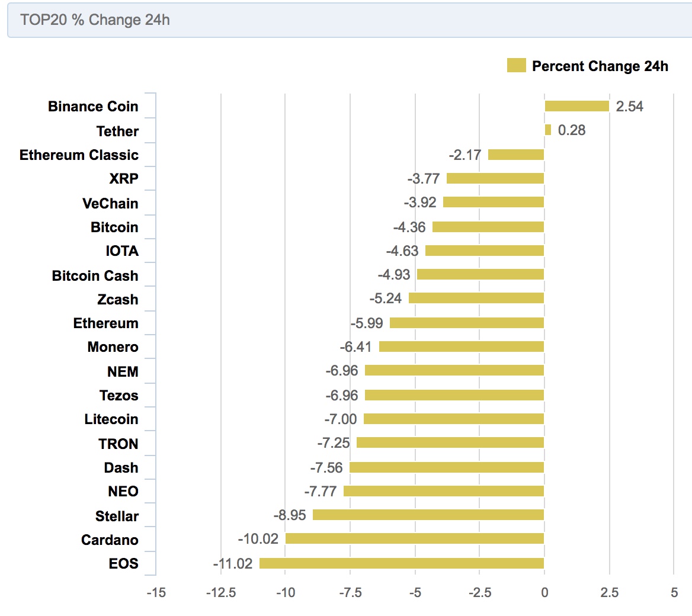
Task: Click the Bitcoin bar at -4.36
Action: pos(488,227)
